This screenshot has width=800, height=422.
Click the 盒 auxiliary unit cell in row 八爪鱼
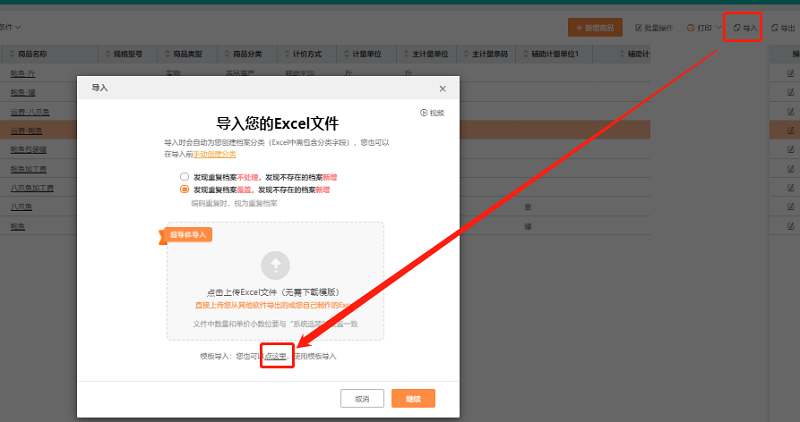coord(528,207)
